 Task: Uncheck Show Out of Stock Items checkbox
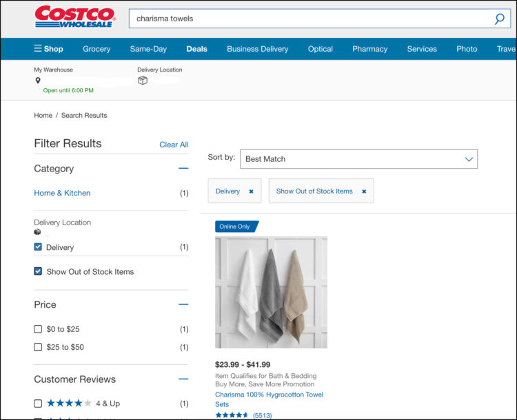(x=38, y=271)
